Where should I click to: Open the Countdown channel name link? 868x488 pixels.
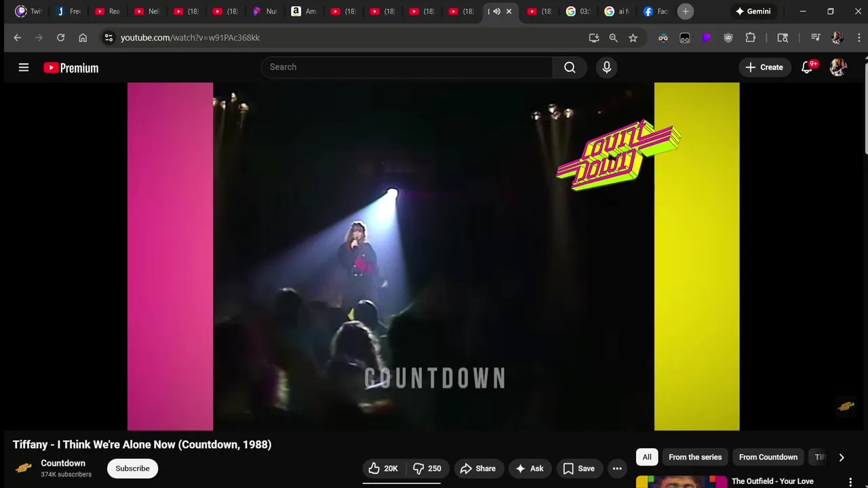(63, 464)
